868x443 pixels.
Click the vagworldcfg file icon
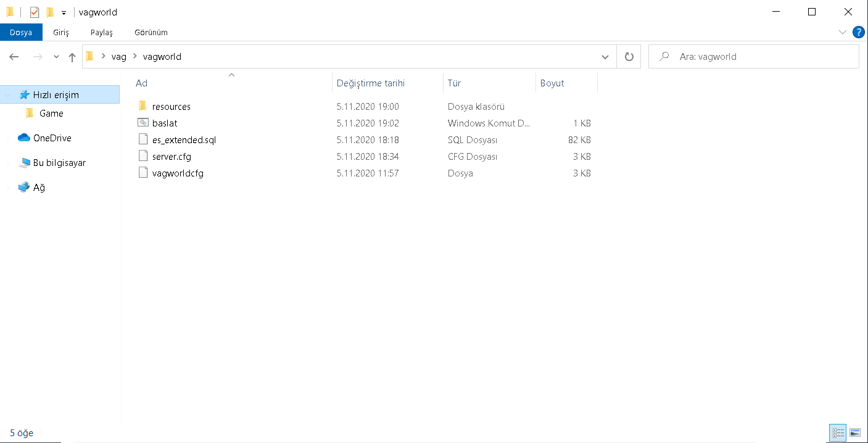[x=143, y=173]
